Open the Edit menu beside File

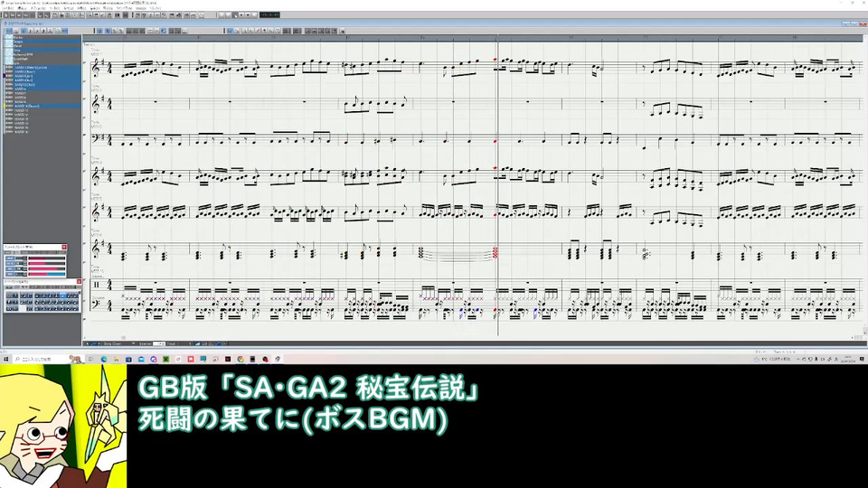[x=22, y=8]
